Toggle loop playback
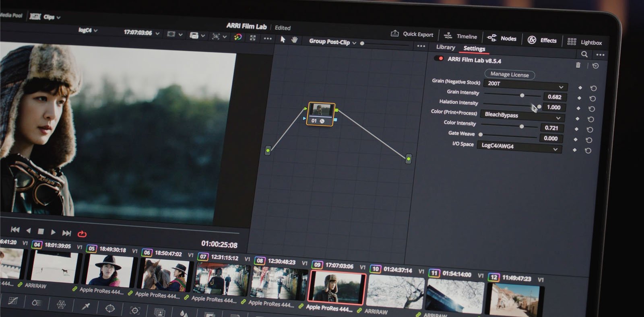The image size is (644, 317). 82,234
